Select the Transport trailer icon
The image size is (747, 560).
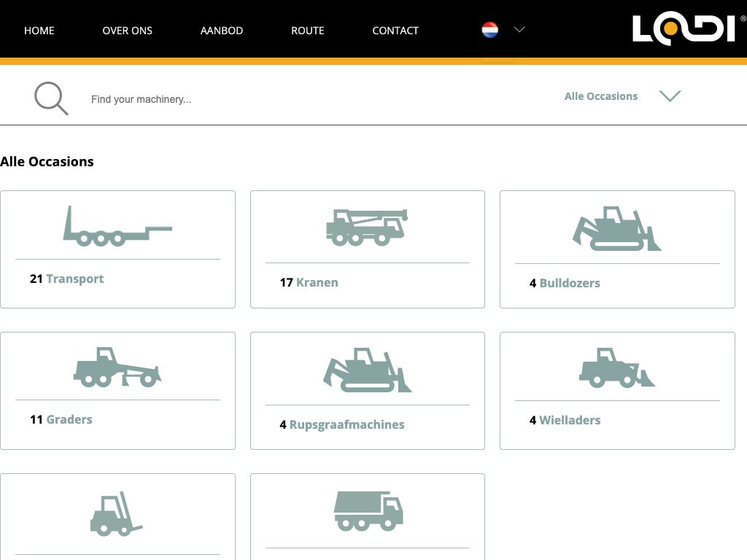point(117,226)
